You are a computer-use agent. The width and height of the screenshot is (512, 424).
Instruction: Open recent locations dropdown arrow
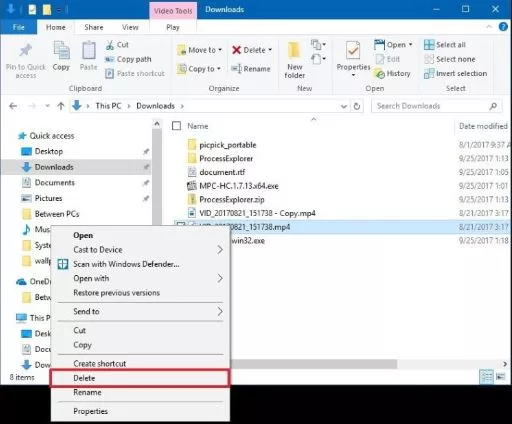(47, 106)
